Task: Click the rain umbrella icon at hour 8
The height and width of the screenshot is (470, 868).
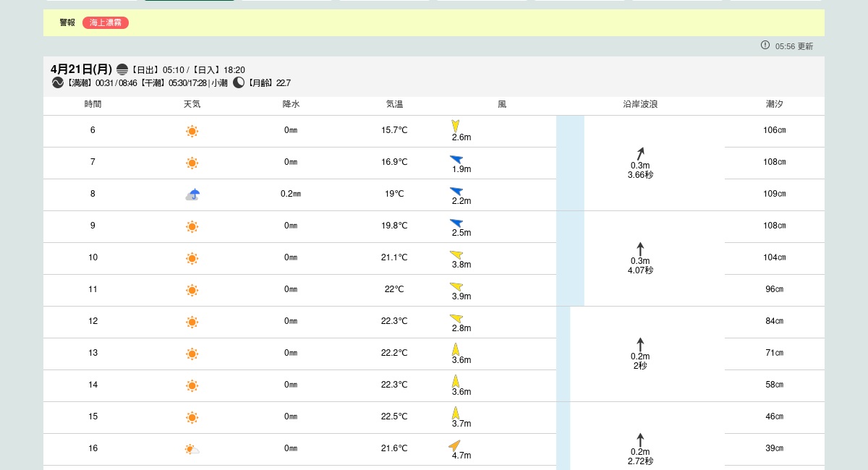Action: (192, 195)
